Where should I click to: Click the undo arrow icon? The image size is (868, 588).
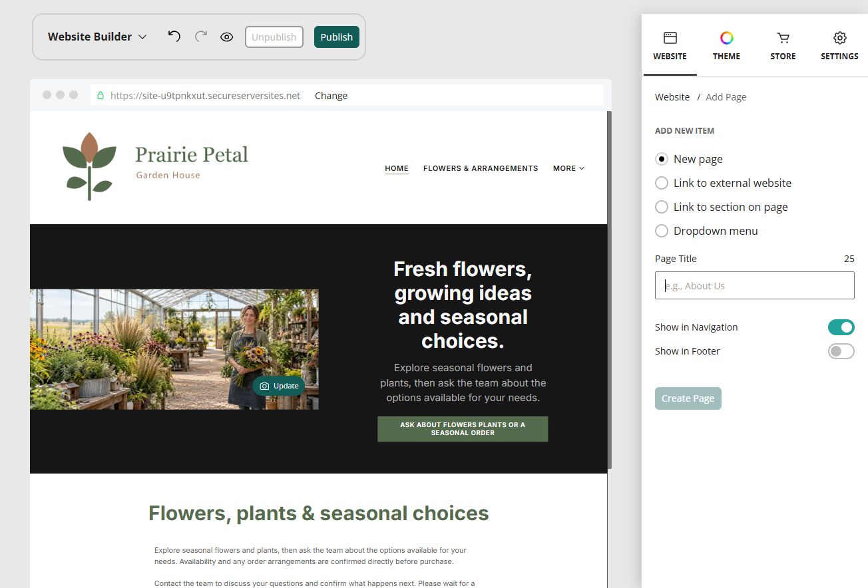(174, 36)
